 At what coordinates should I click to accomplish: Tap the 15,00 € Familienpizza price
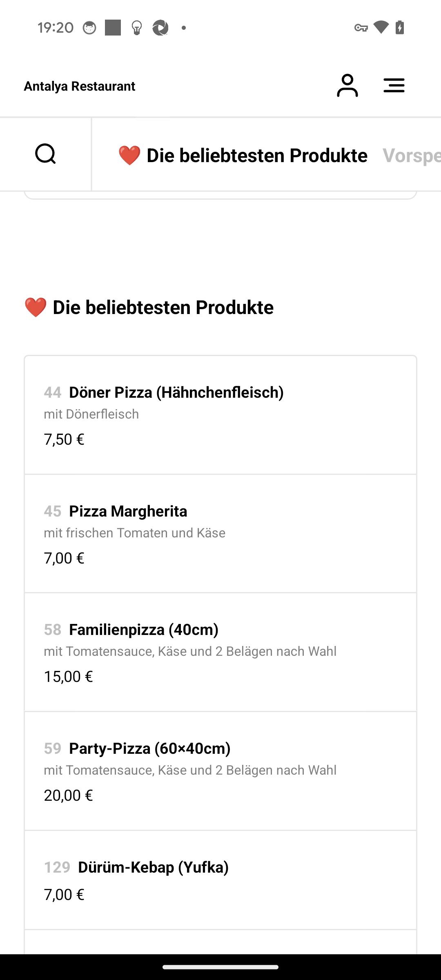pos(68,677)
